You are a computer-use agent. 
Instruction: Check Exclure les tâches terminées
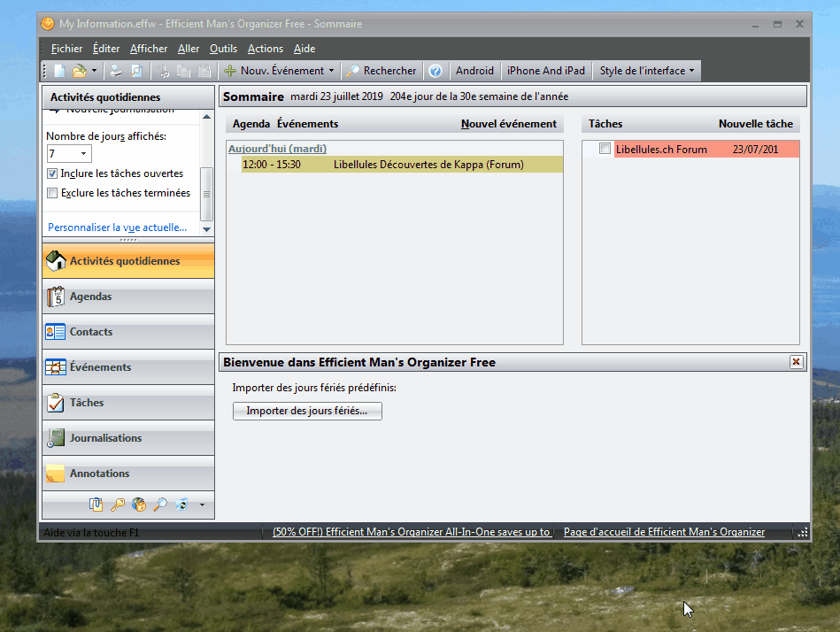point(52,193)
